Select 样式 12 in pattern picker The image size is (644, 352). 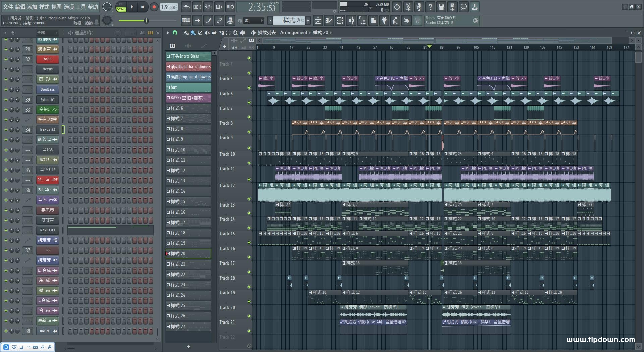[189, 171]
